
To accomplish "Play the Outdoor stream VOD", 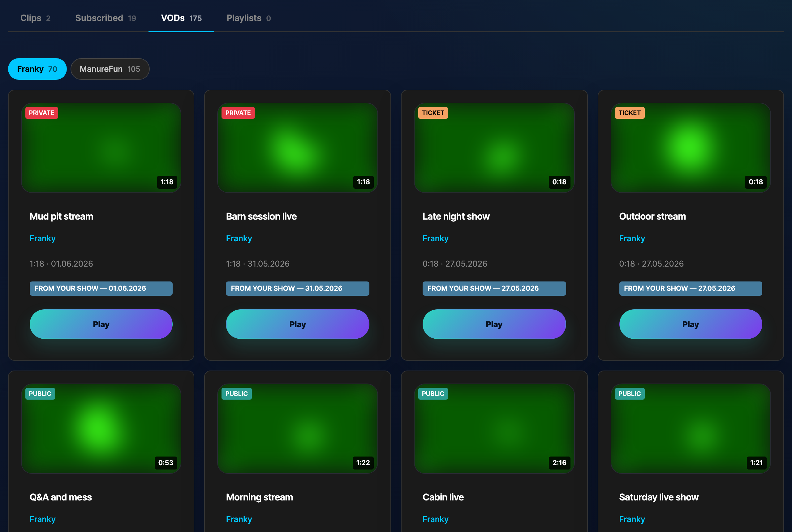I will pos(691,324).
